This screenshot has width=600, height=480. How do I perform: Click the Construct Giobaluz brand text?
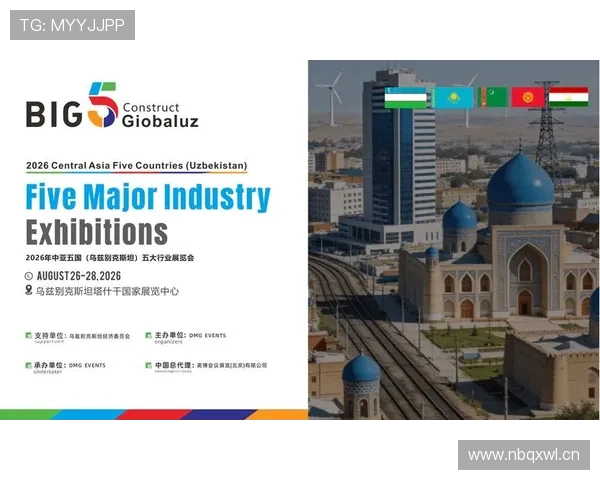click(159, 114)
